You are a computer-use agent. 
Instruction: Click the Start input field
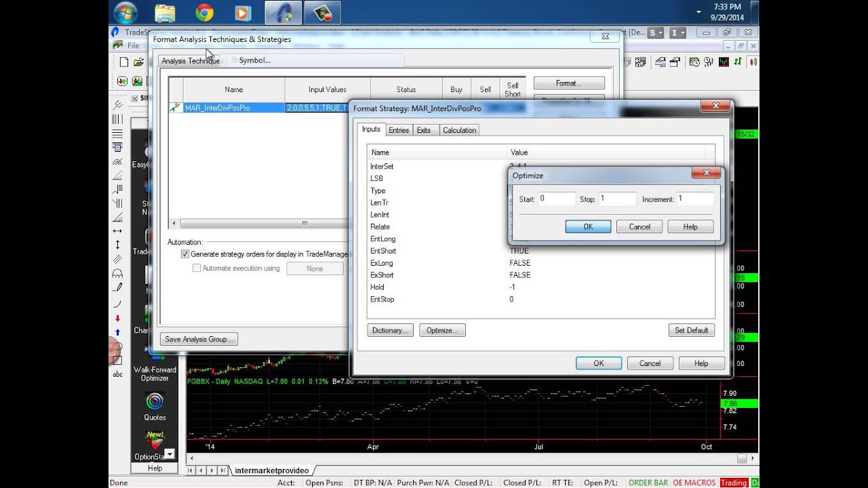557,199
